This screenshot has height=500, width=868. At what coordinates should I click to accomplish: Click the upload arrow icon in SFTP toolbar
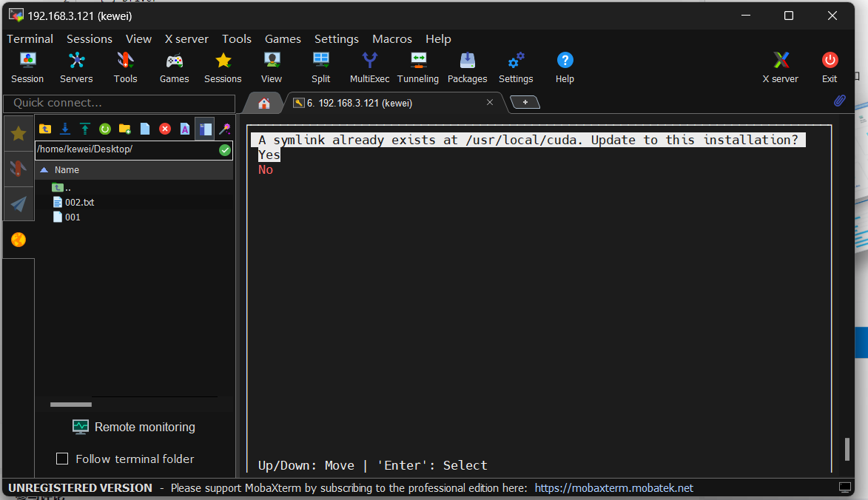pos(85,129)
